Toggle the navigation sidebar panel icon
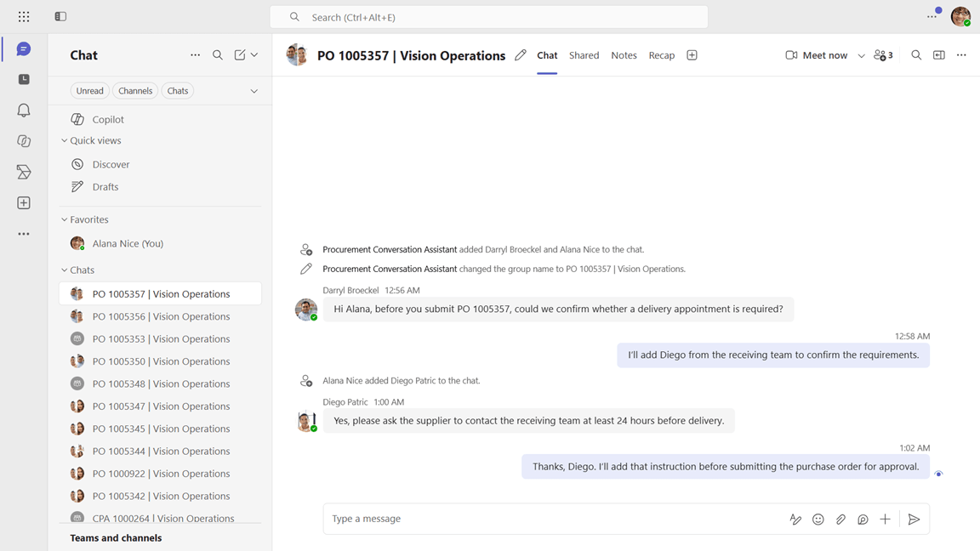This screenshot has height=551, width=980. coord(60,17)
